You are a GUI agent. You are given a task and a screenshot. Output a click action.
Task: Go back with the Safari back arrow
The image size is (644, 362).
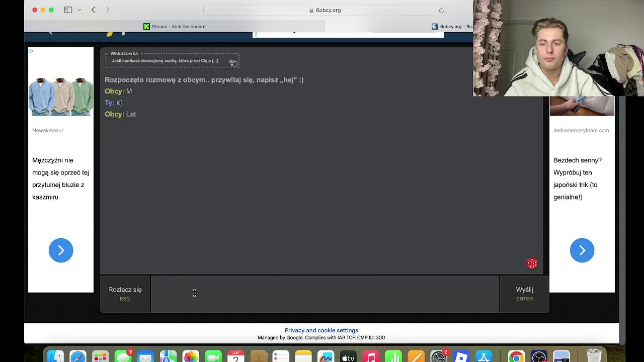[x=93, y=10]
